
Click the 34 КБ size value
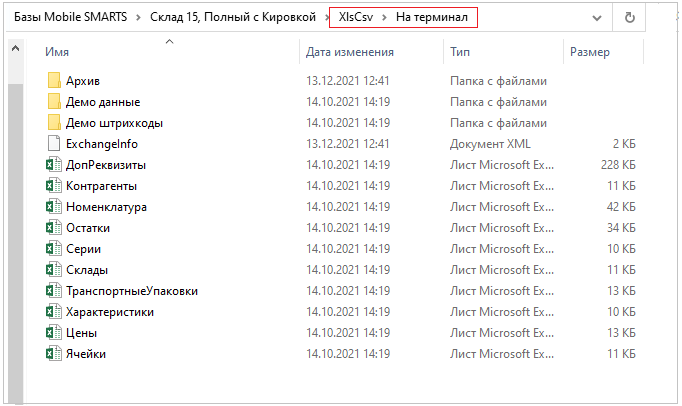coord(621,228)
